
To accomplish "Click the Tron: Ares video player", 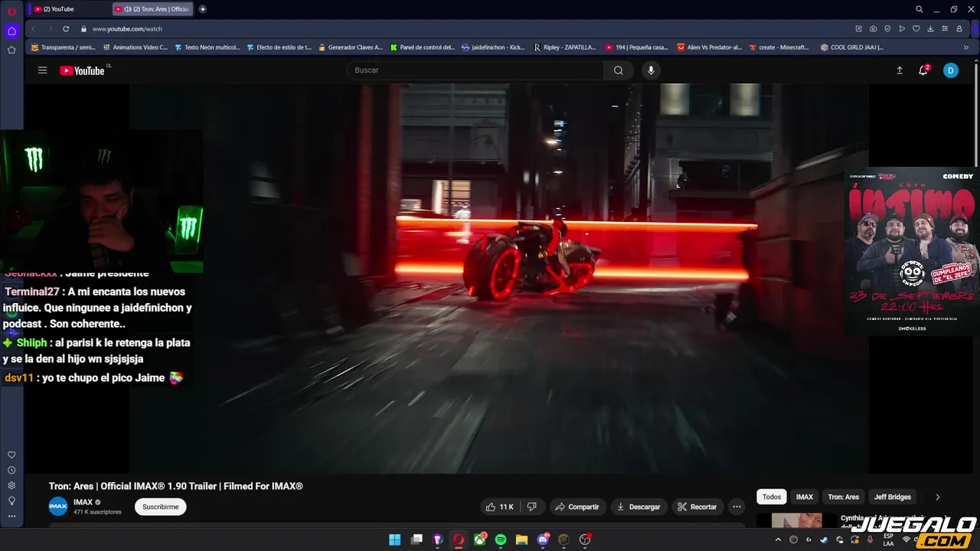I will 498,278.
